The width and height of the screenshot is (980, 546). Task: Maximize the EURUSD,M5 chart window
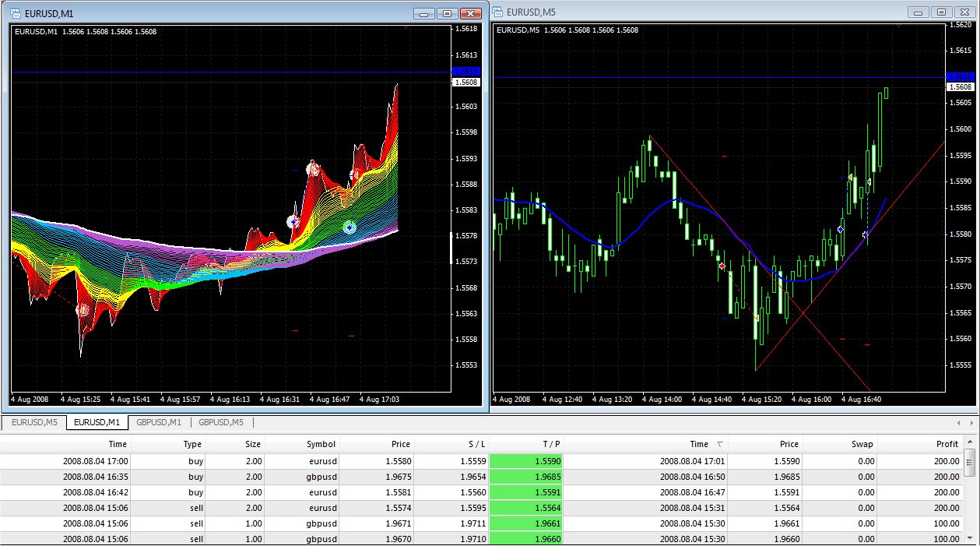tap(942, 12)
